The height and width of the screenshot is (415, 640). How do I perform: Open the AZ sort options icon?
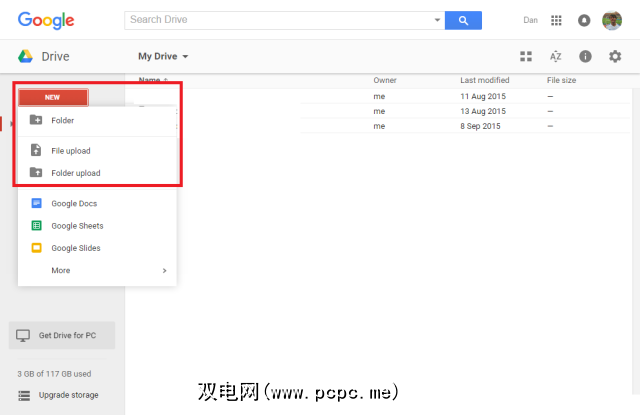556,56
